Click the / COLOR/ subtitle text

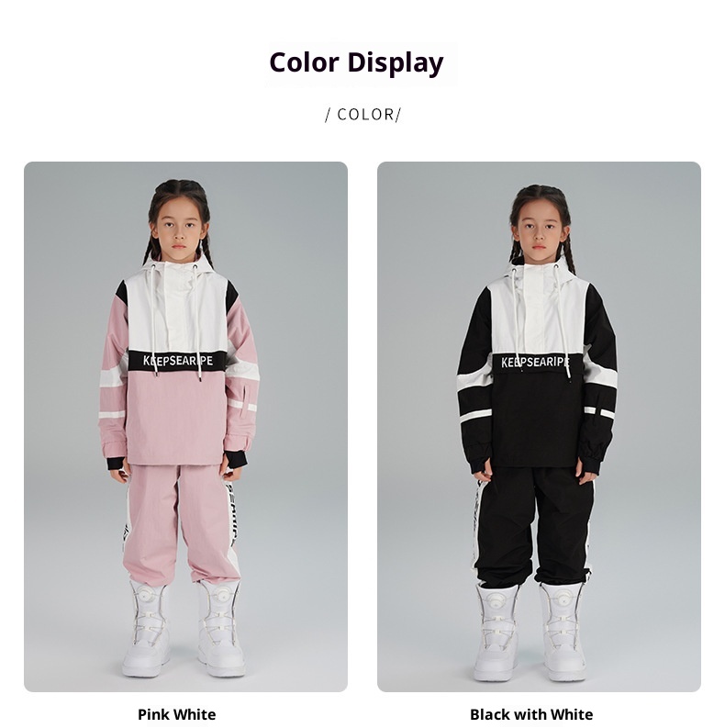362,114
